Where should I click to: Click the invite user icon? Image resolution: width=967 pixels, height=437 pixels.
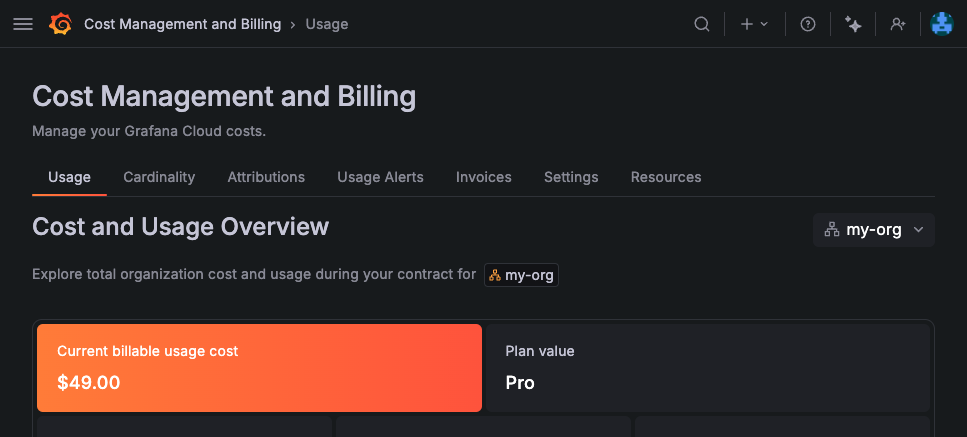[898, 24]
